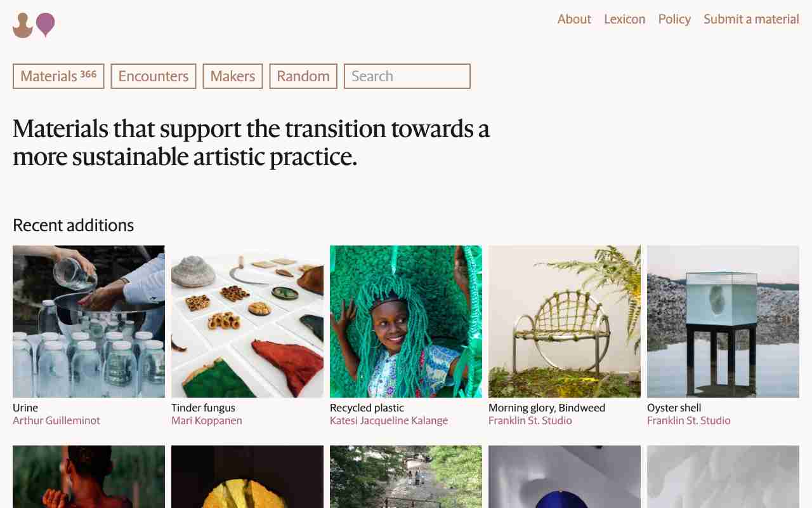The height and width of the screenshot is (508, 812).
Task: Switch to the Encounters tab
Action: coord(154,76)
